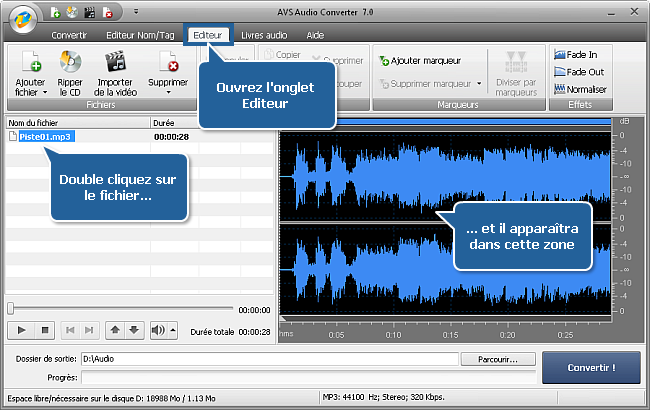This screenshot has width=650, height=410.
Task: Apply the Fade Out effect
Action: 579,72
